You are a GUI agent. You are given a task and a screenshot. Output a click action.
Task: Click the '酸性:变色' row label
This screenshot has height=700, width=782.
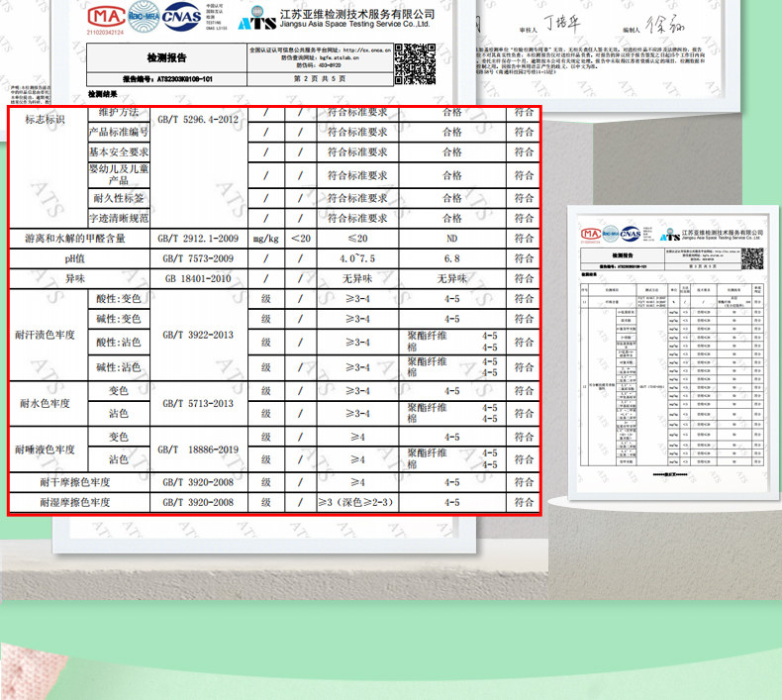pos(119,299)
